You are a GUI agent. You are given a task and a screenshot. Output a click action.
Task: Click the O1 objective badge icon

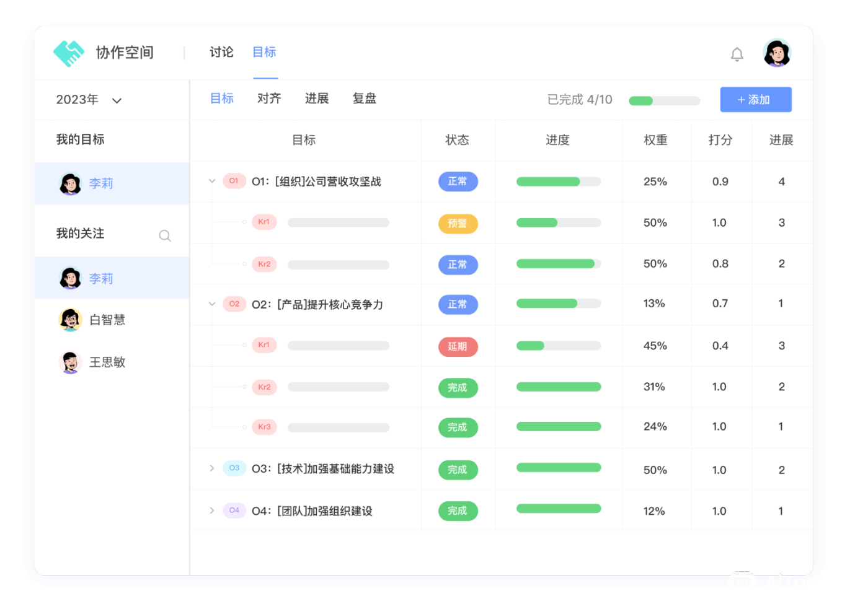234,181
